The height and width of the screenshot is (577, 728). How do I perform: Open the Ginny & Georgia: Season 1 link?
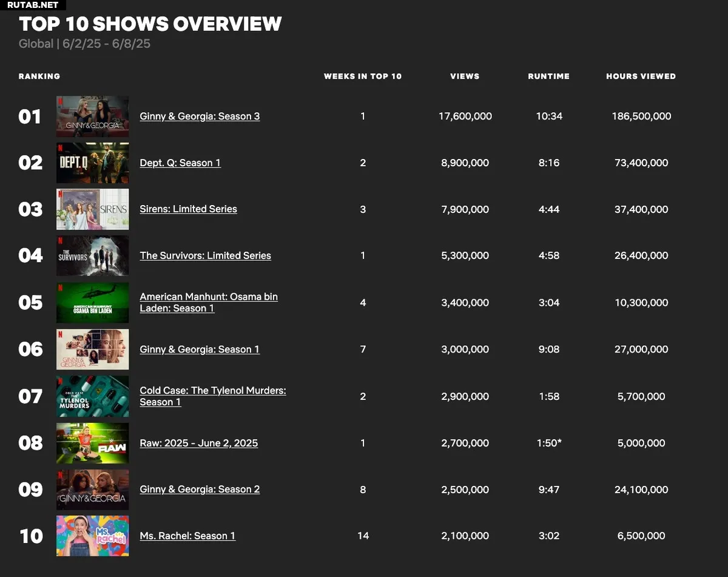point(200,349)
